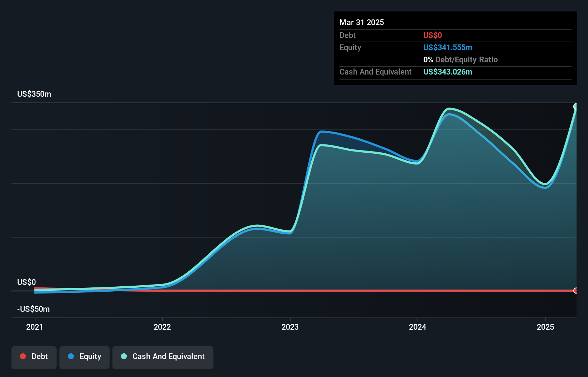Click the Debt row label in tooltip
588x377 pixels.
coord(347,35)
